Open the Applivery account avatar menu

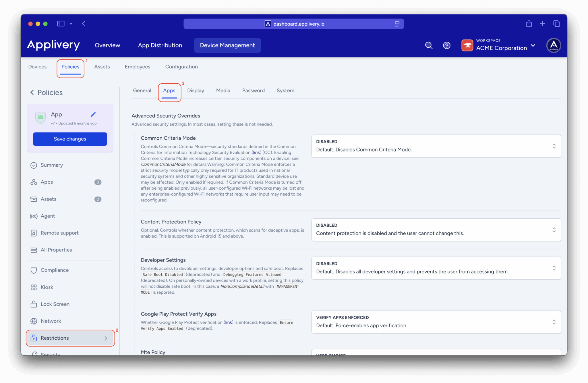coord(554,45)
